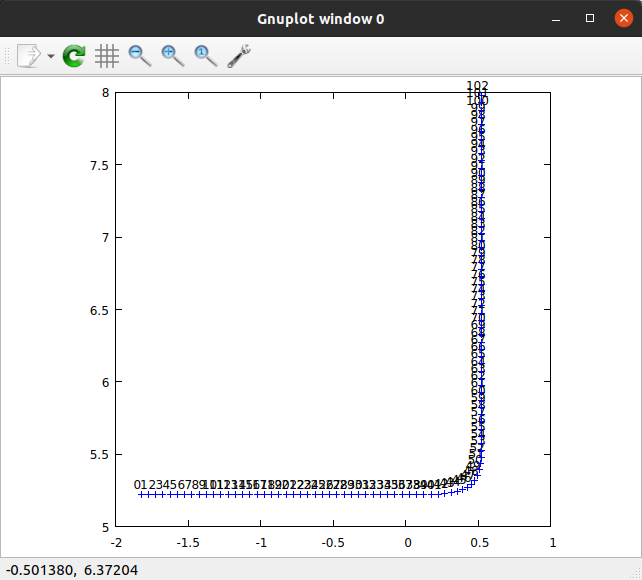
Task: Click the y-axis label 6
Action: point(106,382)
